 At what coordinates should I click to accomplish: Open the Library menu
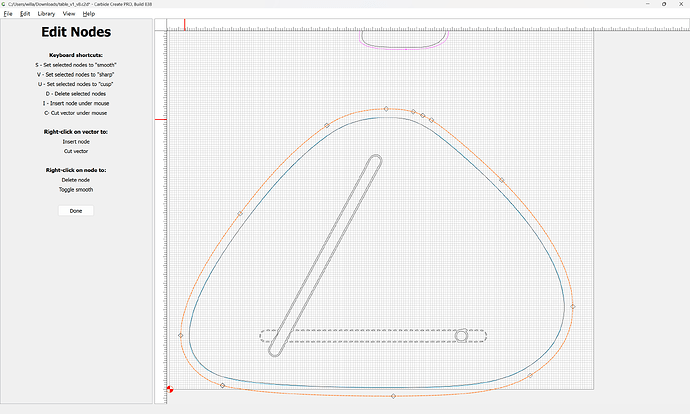pyautogui.click(x=46, y=14)
